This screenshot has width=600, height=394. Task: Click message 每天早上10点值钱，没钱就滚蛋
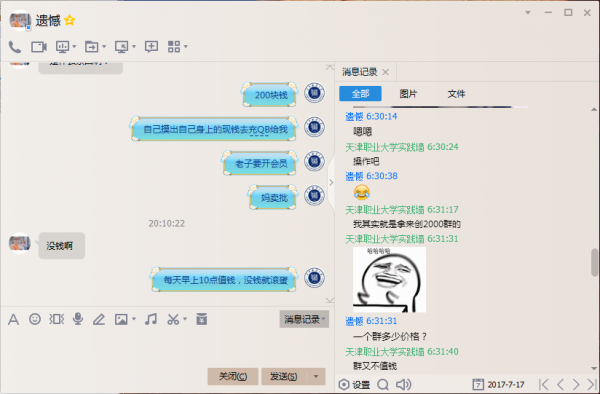click(x=225, y=280)
